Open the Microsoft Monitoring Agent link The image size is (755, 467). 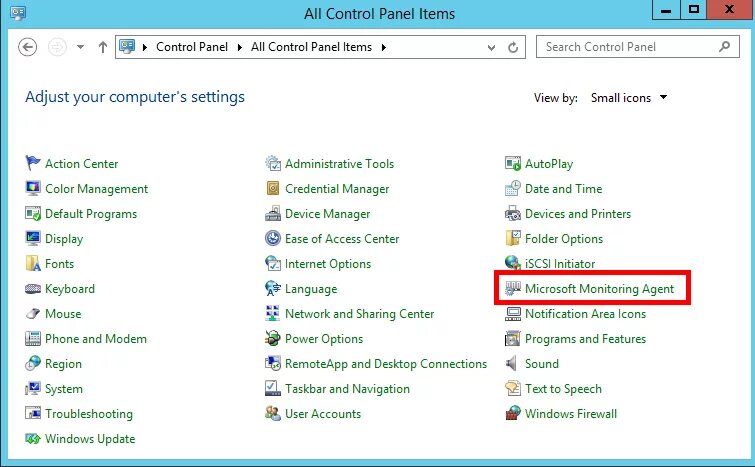pos(599,289)
